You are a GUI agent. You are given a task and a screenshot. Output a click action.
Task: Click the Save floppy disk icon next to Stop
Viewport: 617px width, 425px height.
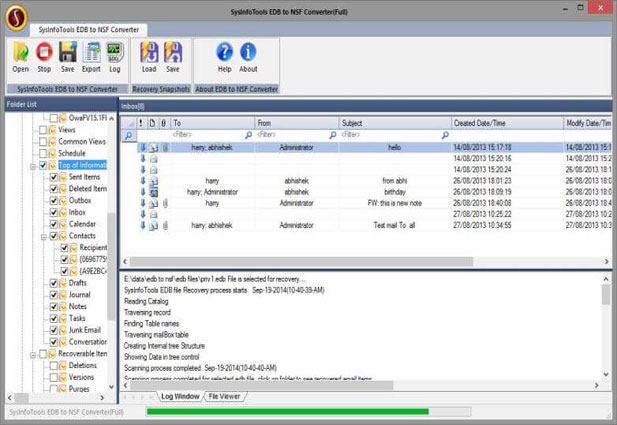click(68, 57)
